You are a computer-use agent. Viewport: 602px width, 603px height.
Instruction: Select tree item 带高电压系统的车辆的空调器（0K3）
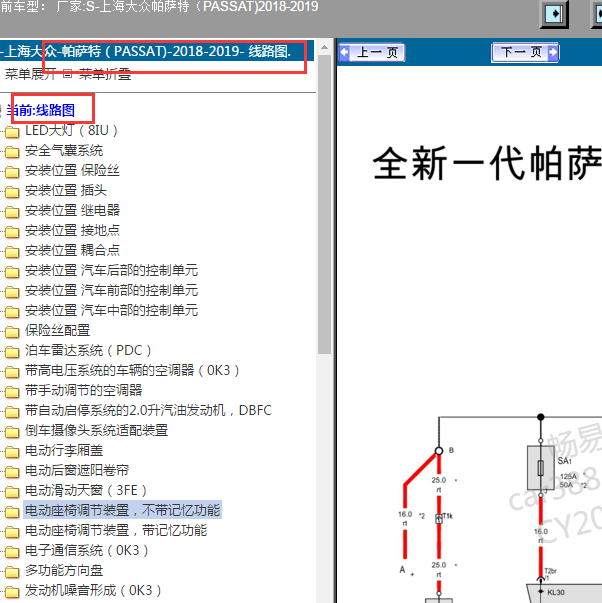pyautogui.click(x=132, y=370)
